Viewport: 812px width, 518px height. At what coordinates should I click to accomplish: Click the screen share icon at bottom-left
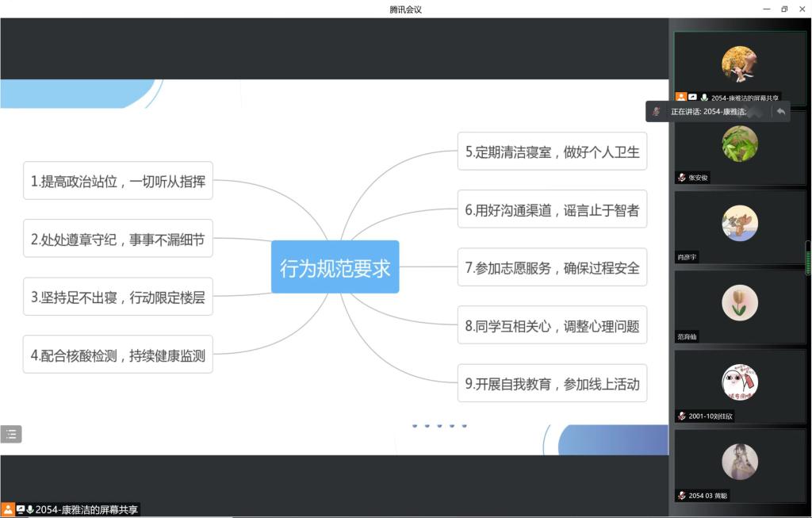click(x=20, y=509)
